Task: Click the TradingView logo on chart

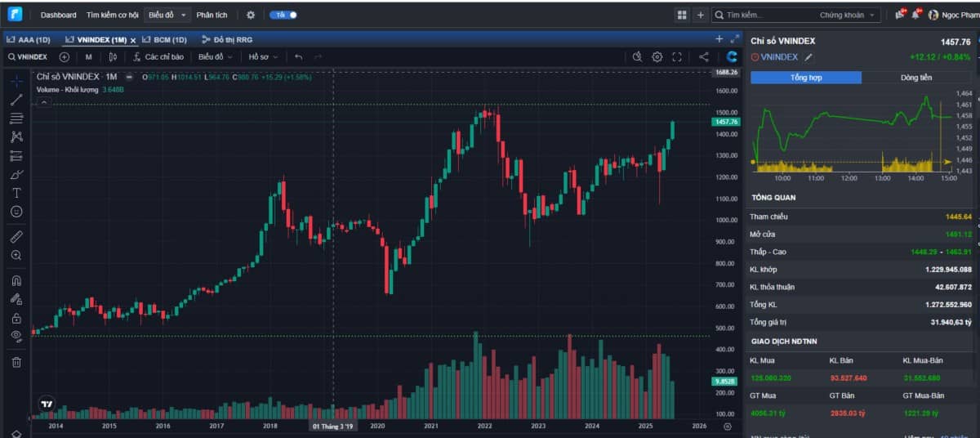Action: [47, 404]
